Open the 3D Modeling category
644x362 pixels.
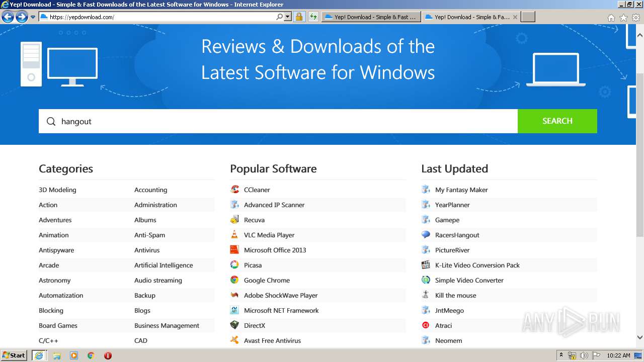[x=57, y=190]
